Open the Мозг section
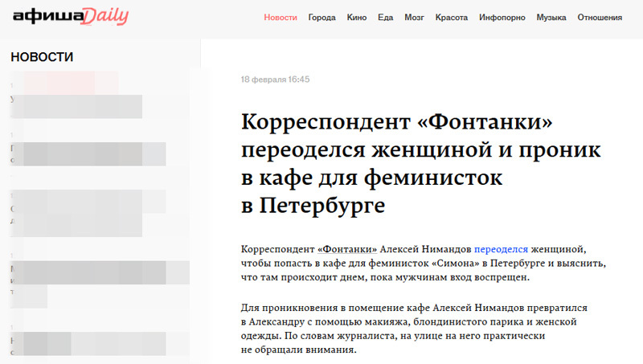 click(414, 18)
